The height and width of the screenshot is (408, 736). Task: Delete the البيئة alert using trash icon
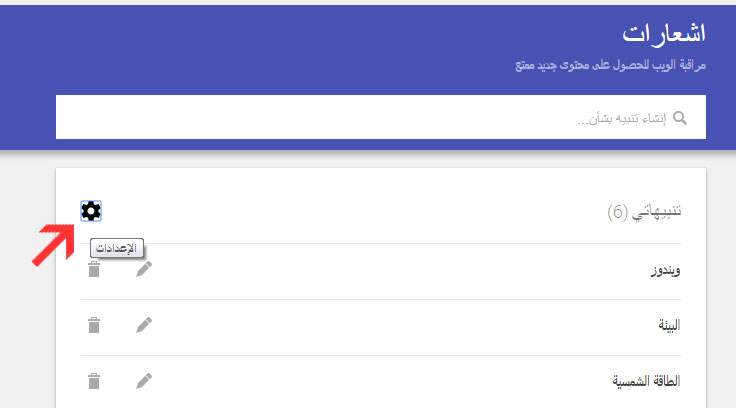pyautogui.click(x=94, y=325)
